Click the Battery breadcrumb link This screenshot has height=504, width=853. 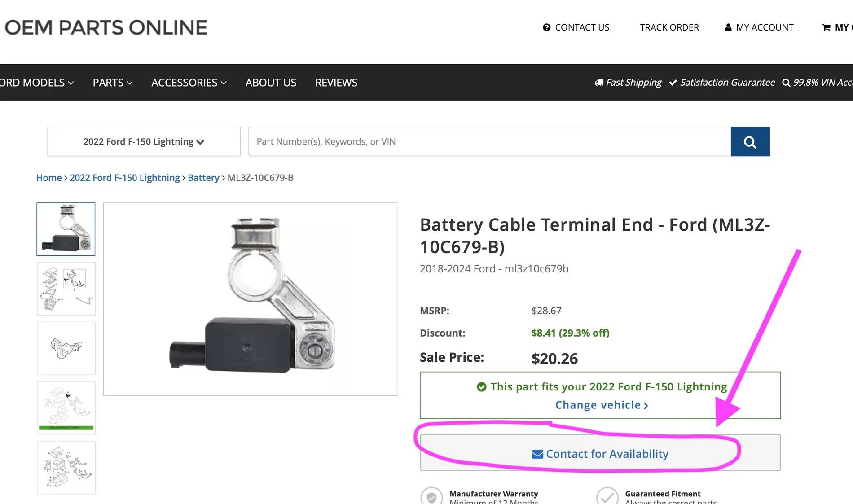(x=203, y=178)
